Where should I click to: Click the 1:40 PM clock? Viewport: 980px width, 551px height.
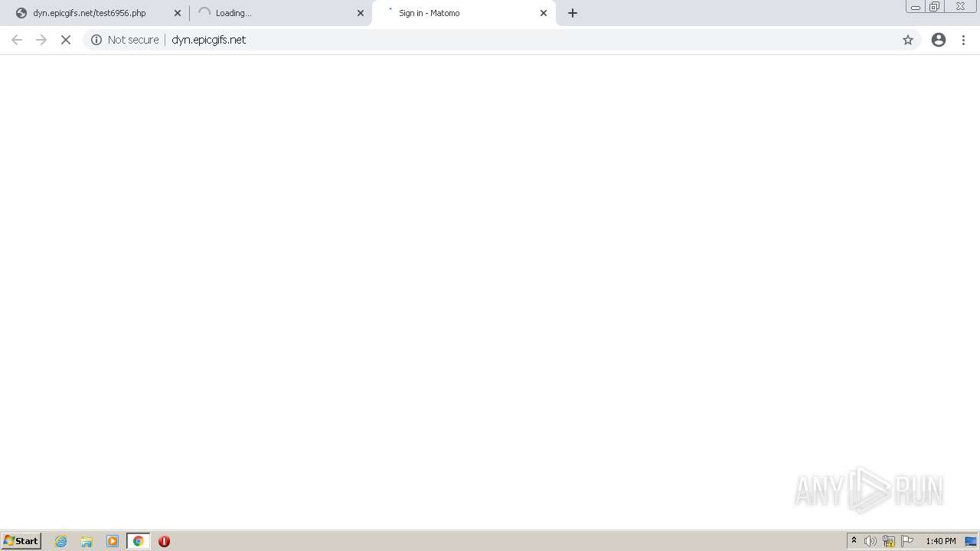pyautogui.click(x=940, y=541)
